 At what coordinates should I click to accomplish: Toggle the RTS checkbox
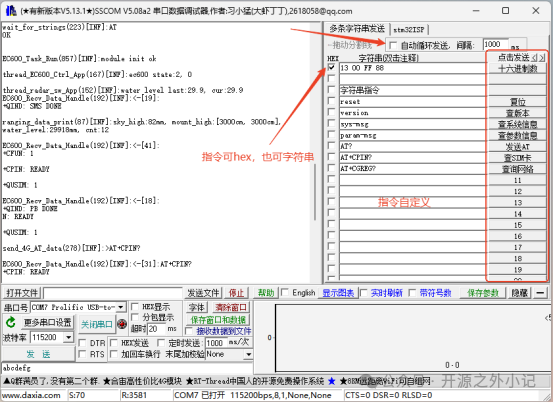(82, 354)
